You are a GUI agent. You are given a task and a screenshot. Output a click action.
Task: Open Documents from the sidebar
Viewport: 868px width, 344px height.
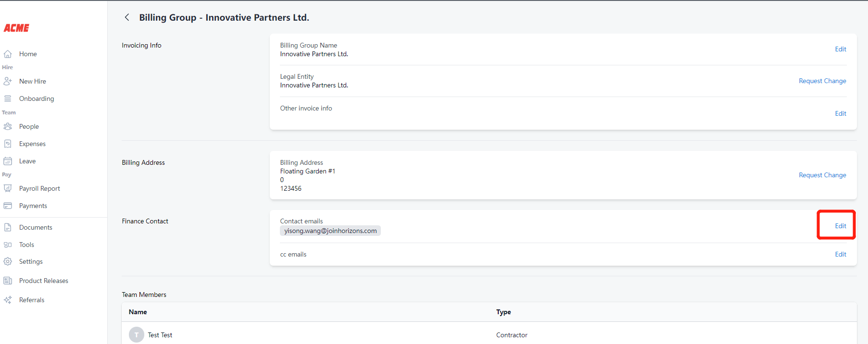click(x=36, y=227)
